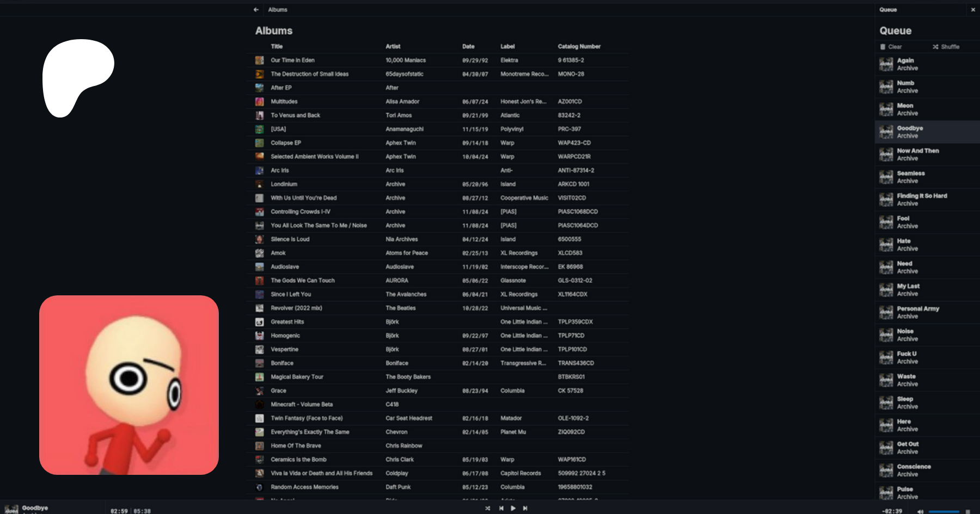Close the Queue panel
Viewport: 980px width, 514px height.
pos(973,10)
